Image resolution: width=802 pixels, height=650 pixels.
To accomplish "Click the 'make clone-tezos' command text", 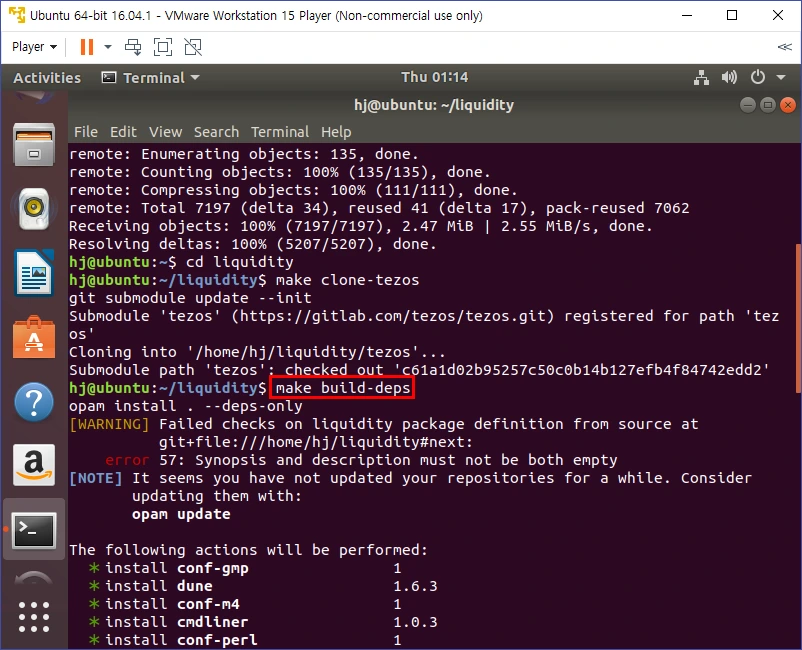I will coord(347,280).
